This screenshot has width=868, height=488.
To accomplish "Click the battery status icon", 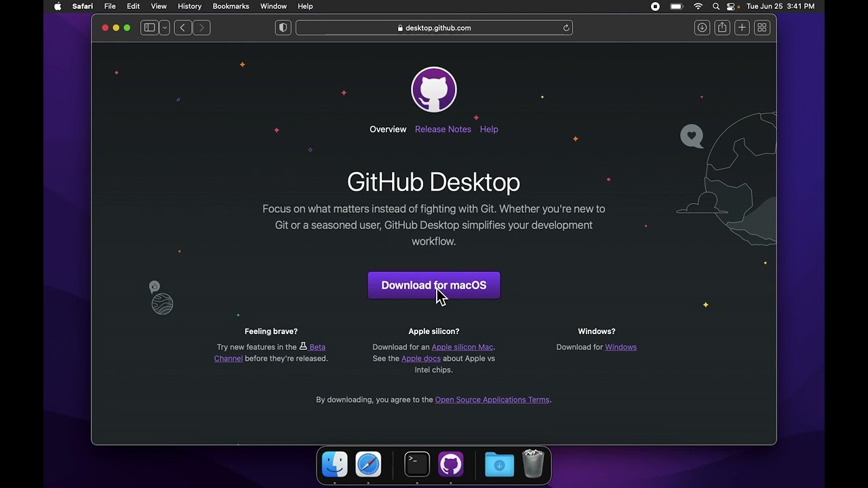I will pyautogui.click(x=677, y=6).
